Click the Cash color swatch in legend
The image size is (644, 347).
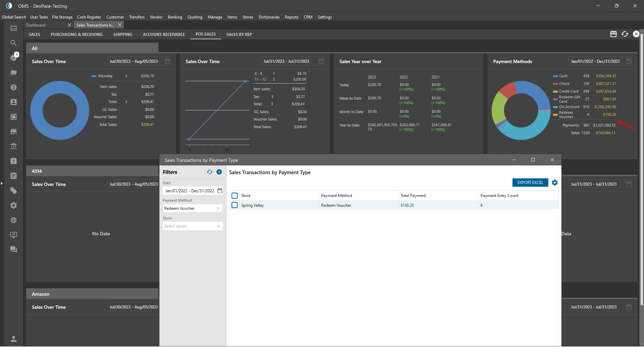click(x=555, y=76)
